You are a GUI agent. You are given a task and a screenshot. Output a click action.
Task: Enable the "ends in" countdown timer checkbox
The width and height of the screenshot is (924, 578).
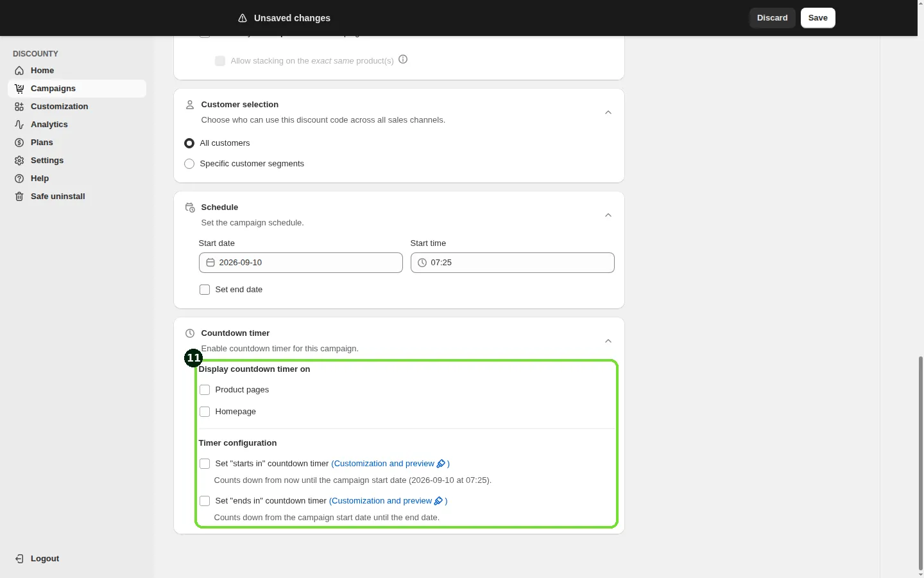[x=205, y=501]
